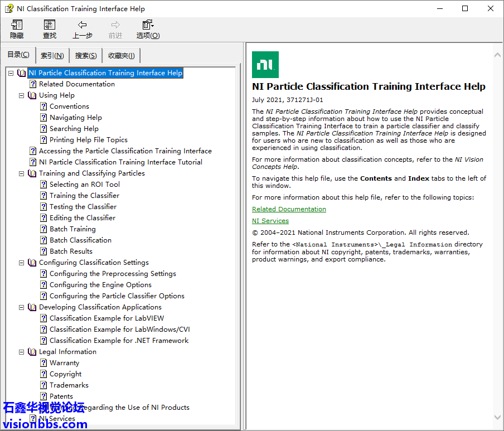
Task: Click topic icon beside Selecting an ROI Tool
Action: (43, 185)
